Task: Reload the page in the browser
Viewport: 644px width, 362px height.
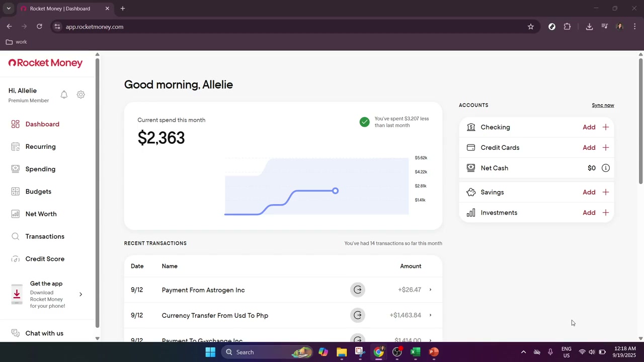Action: tap(39, 27)
